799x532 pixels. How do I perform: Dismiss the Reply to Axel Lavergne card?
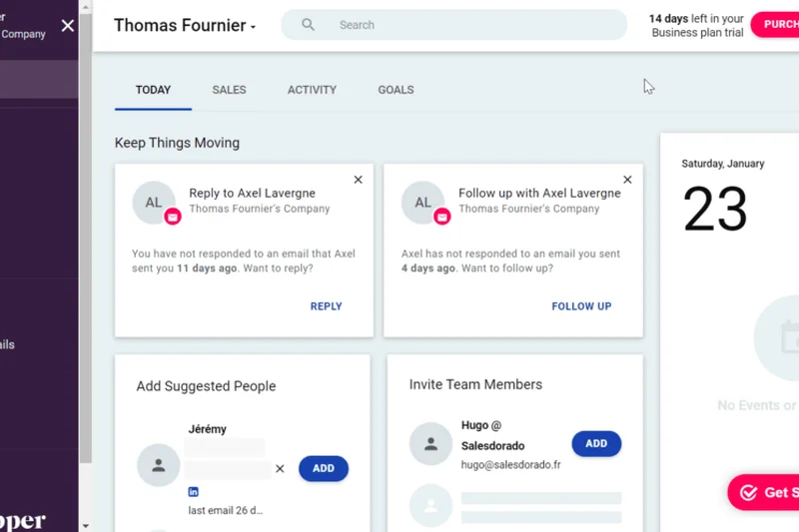click(x=359, y=180)
